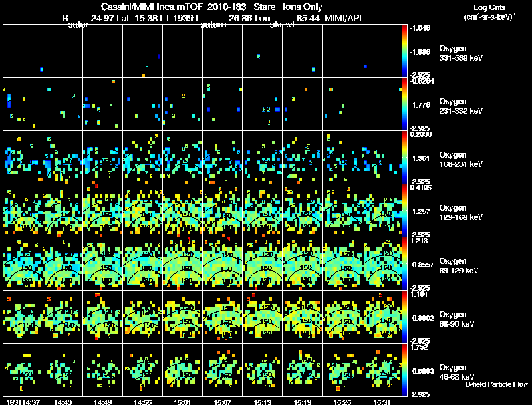This screenshot has width=532, height=405.
Task: Click the 15:31 time label
Action: coord(382,402)
